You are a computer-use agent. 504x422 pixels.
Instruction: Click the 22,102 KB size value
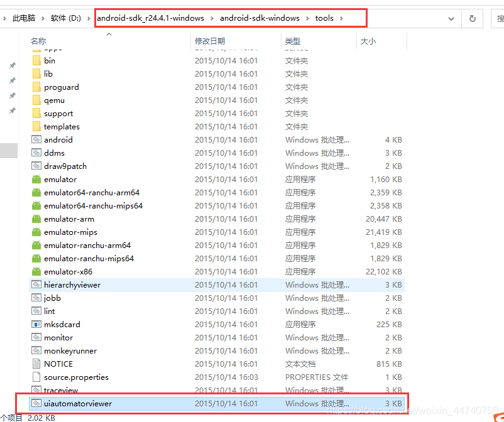click(x=384, y=272)
